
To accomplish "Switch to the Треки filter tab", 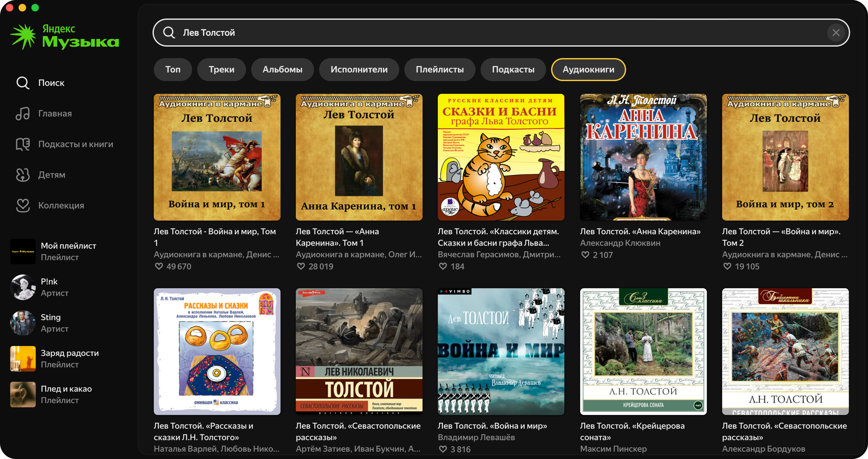I will coord(221,70).
